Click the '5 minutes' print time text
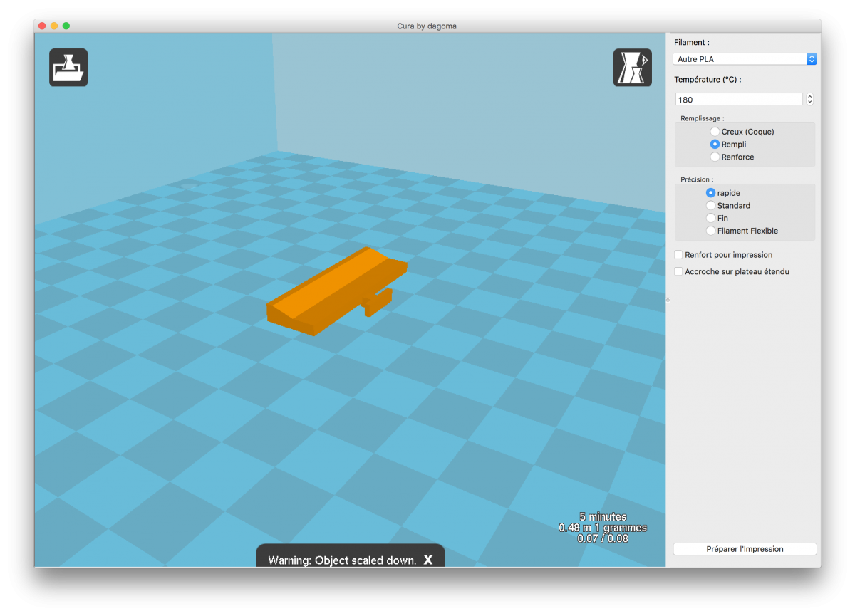The height and width of the screenshot is (616, 855). click(603, 517)
